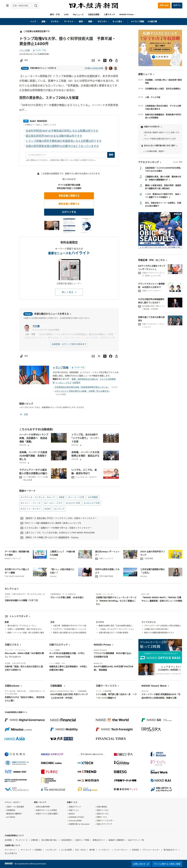Open the 朝刊・夕刊 tab
The image size is (187, 868).
[x=55, y=14]
